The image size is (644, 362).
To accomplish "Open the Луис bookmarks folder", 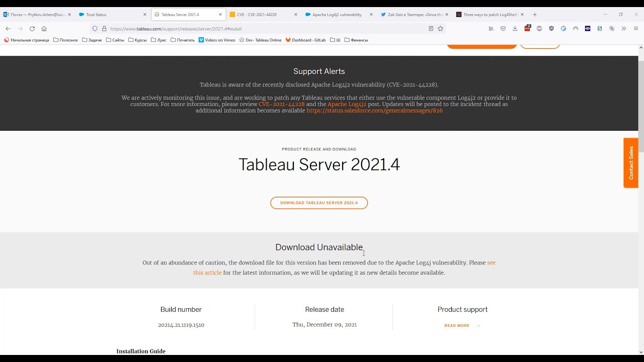I will coord(158,40).
